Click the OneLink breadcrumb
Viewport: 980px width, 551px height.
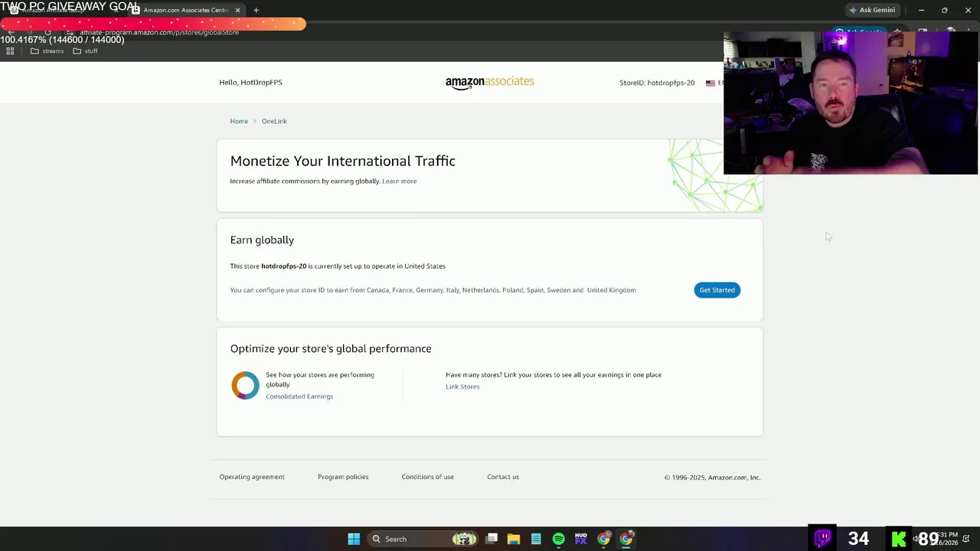point(274,121)
